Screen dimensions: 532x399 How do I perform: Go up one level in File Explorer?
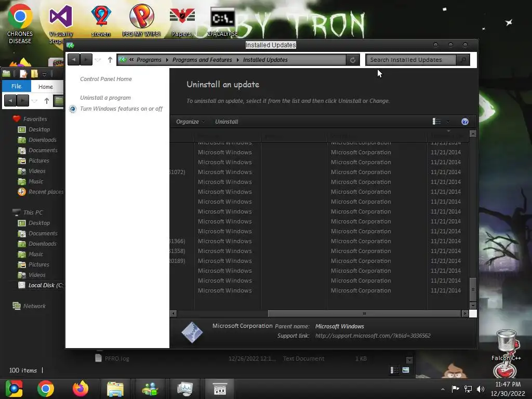[46, 100]
